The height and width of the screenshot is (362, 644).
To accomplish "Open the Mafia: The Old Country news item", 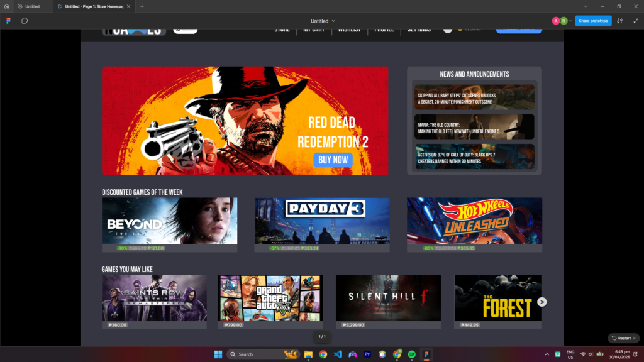I will 474,127.
